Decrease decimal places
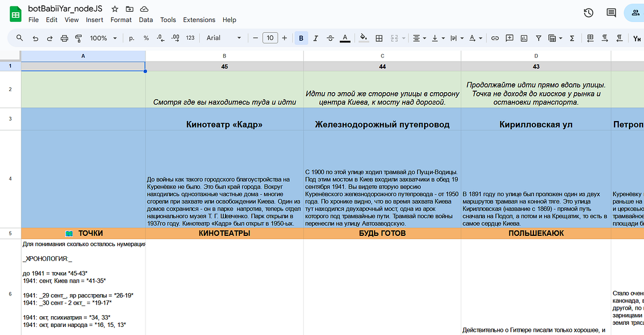Screen dimensions: 644x335 point(160,38)
